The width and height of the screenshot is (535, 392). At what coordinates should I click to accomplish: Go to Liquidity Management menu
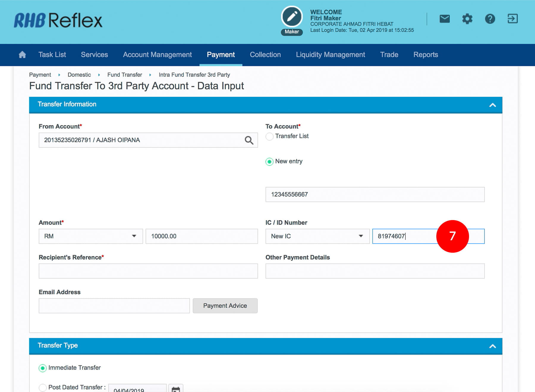pyautogui.click(x=330, y=55)
